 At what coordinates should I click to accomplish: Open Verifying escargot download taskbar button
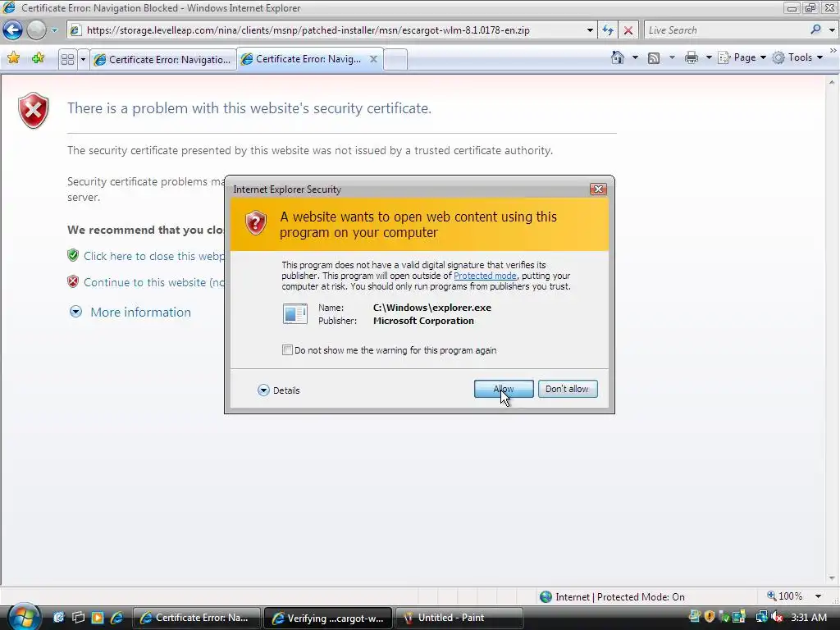coord(328,619)
